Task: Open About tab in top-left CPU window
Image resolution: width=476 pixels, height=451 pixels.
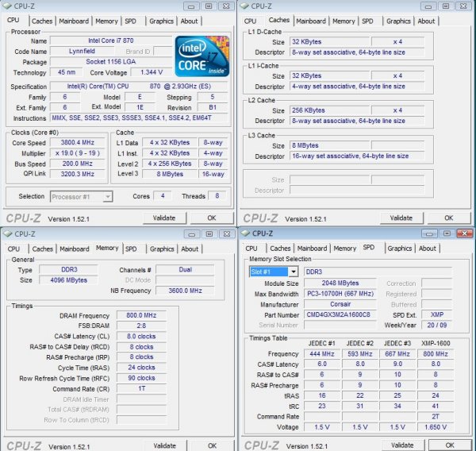Action: click(189, 21)
